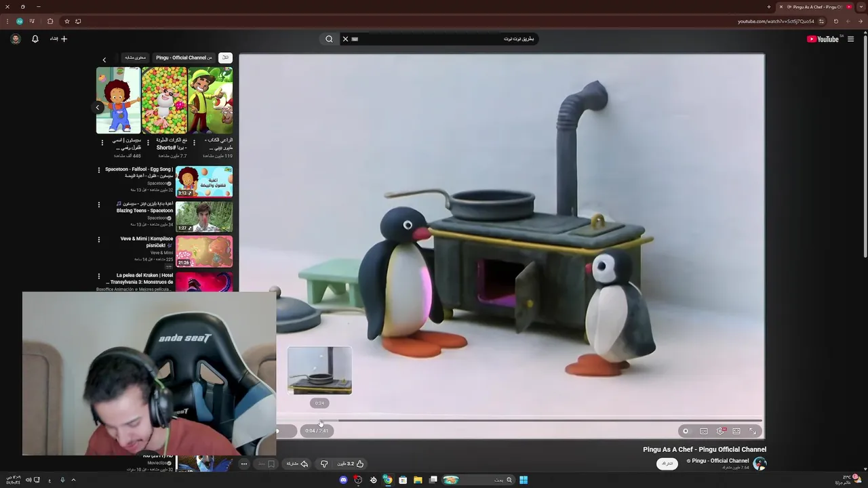This screenshot has height=488, width=868.
Task: Toggle theater mode in the player
Action: pyautogui.click(x=736, y=431)
